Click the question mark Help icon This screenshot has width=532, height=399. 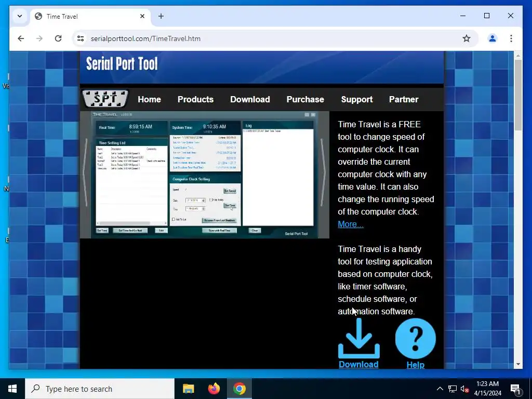click(415, 338)
